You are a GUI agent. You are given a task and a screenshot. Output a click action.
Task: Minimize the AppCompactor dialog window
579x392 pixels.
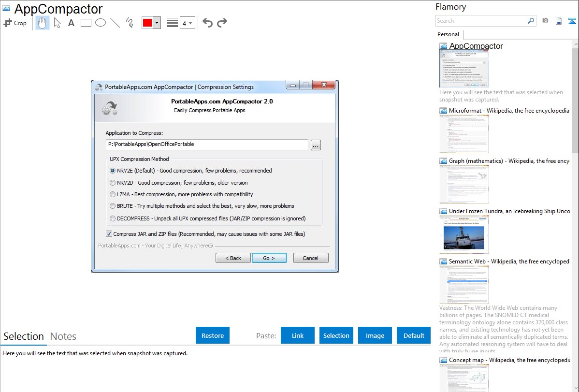[293, 86]
